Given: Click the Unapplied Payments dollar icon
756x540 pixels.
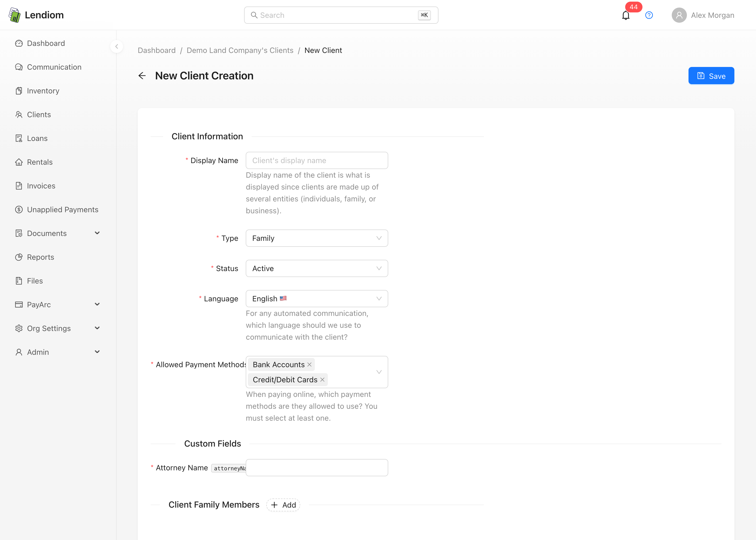Looking at the screenshot, I should point(19,210).
